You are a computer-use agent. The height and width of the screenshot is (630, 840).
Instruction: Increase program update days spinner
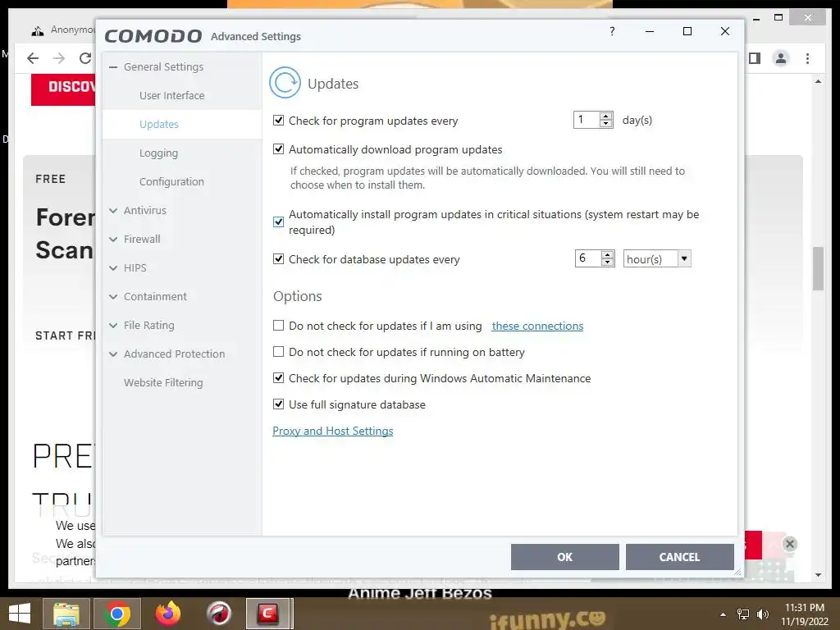606,116
